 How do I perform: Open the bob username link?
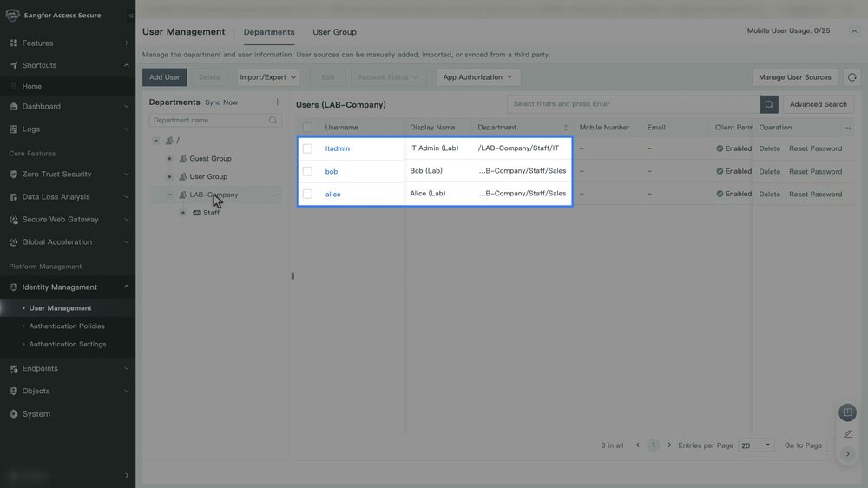[x=331, y=171]
